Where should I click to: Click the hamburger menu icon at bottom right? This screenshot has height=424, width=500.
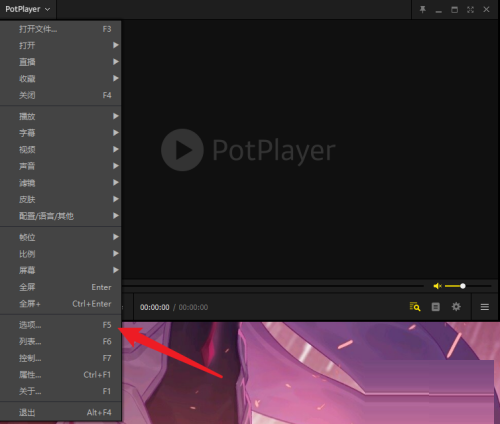click(485, 307)
